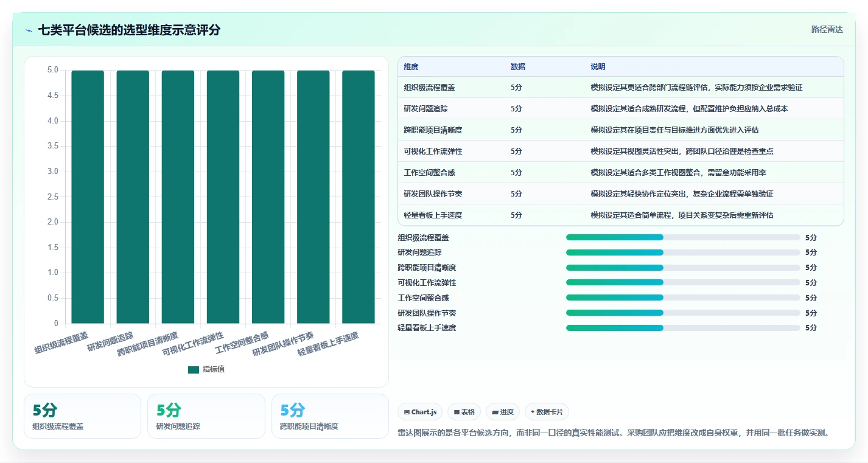The image size is (868, 463).
Task: Click the 数据 table column header
Action: [x=518, y=67]
